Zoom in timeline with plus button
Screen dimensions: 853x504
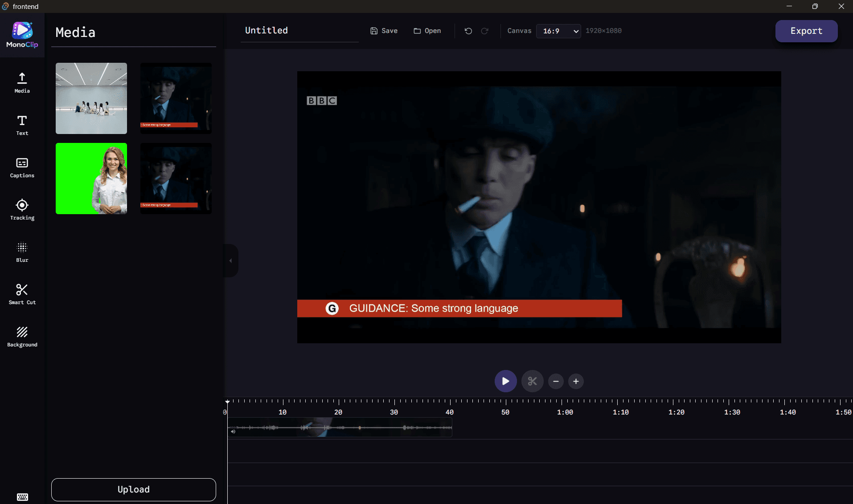(x=576, y=381)
